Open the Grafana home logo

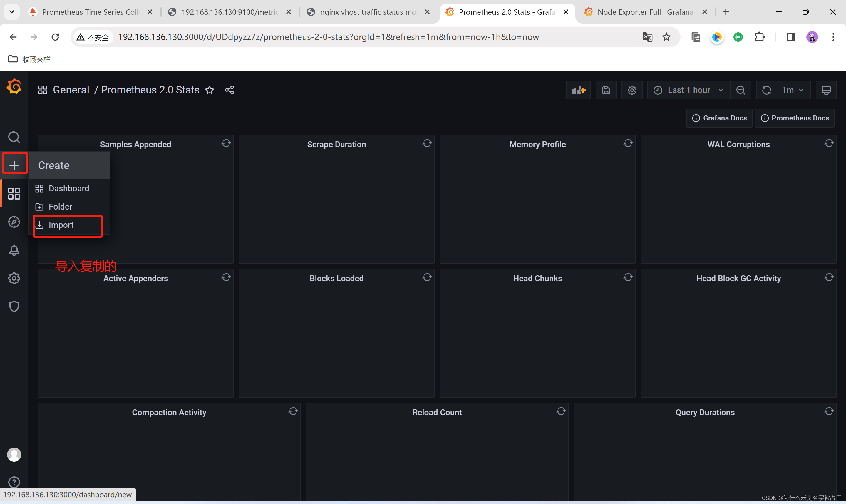14,87
